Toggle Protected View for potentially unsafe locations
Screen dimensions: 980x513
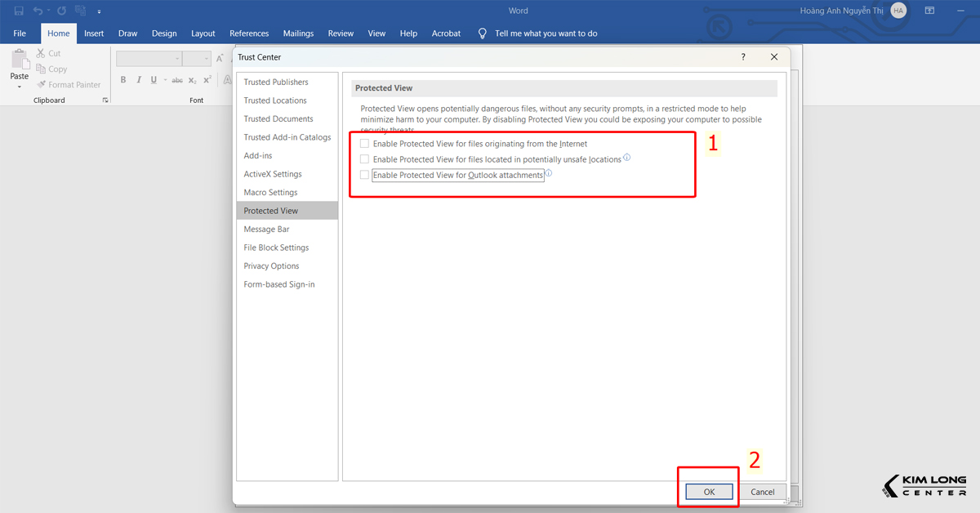[x=365, y=159]
